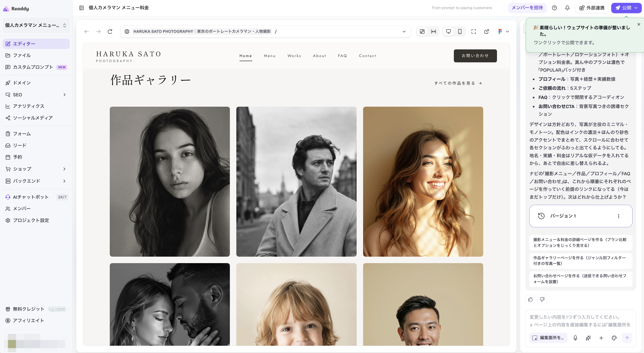Start voice input with microphone
The image size is (644, 353).
[575, 338]
